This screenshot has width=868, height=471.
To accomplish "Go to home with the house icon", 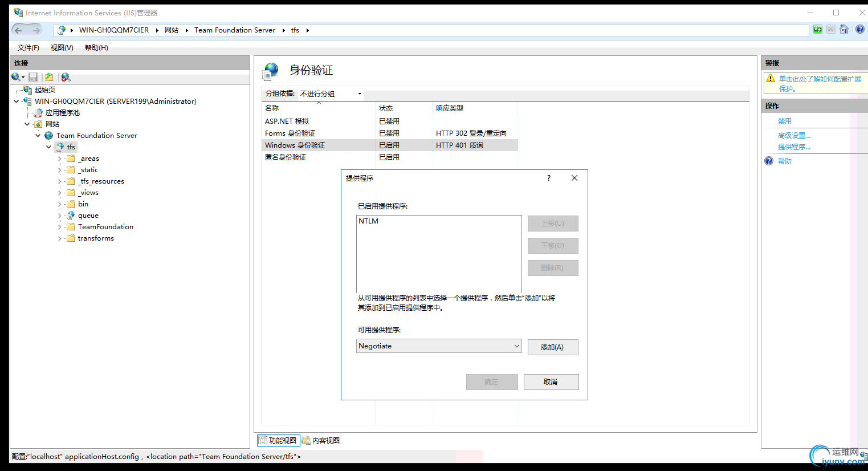I will (x=844, y=30).
